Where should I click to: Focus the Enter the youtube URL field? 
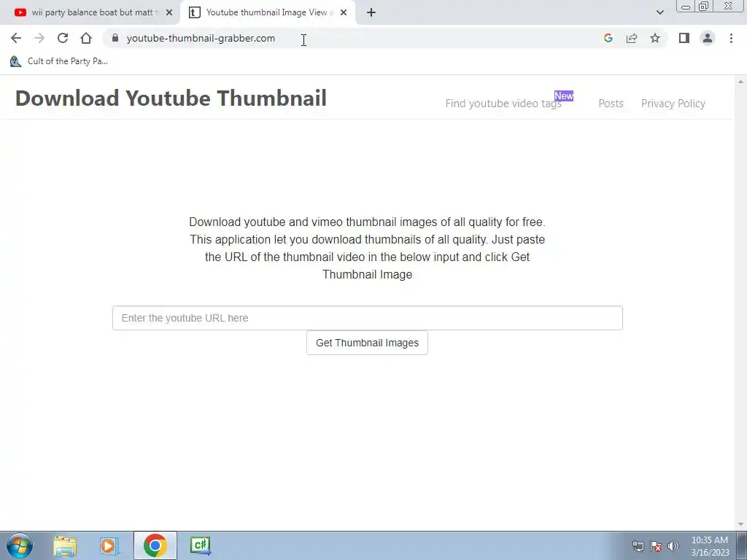point(368,318)
